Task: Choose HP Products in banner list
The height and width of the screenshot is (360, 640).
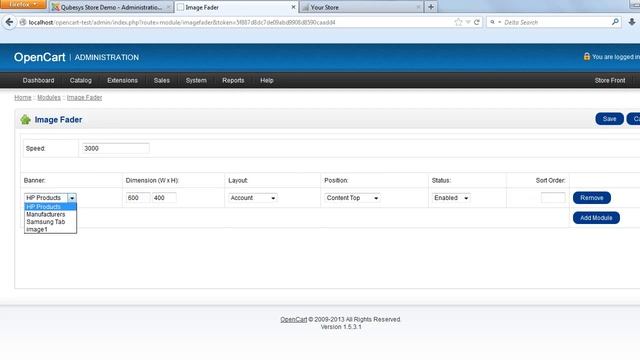Action: 50,207
